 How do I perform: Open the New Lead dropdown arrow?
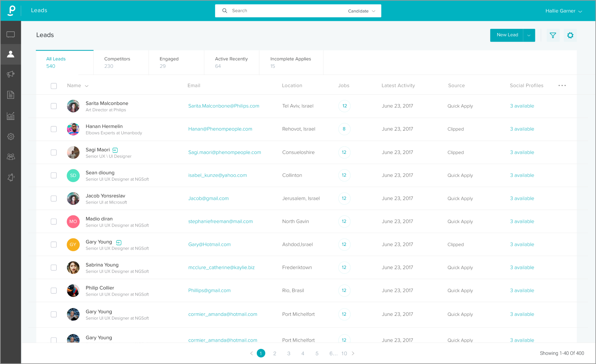click(x=529, y=35)
